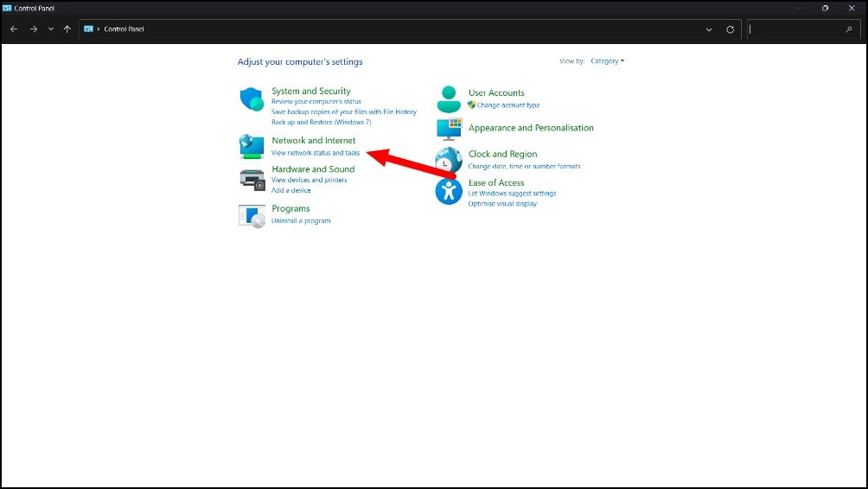This screenshot has height=489, width=868.
Task: Close the Control Panel window
Action: 852,8
